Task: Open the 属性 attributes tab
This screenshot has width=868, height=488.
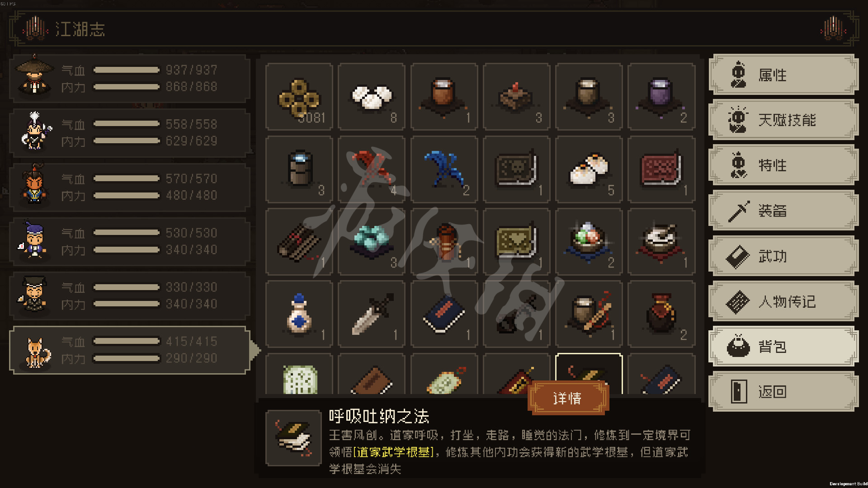Action: [x=783, y=75]
